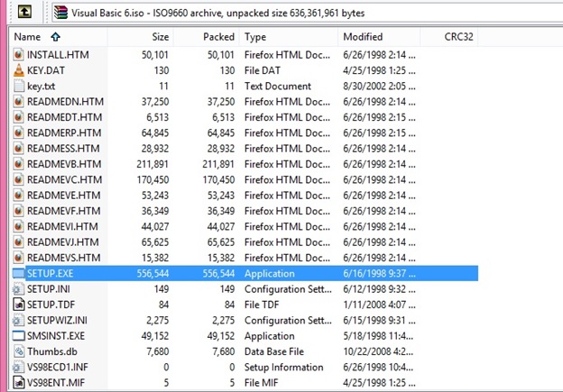The image size is (563, 392).
Task: Select the SMSINST.EXE file name
Action: pos(56,336)
